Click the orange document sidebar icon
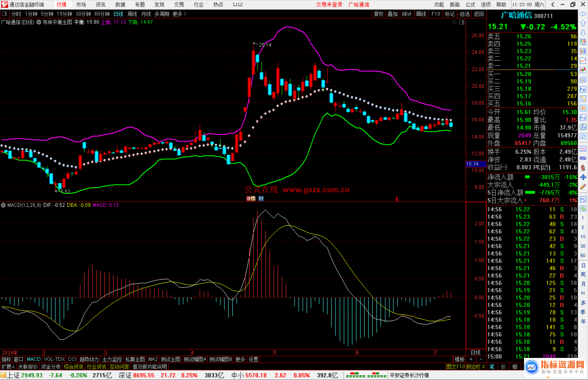Viewport: 588px width, 380px height. click(583, 108)
